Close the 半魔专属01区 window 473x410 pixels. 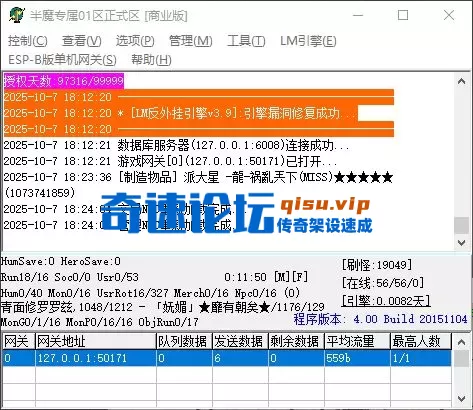coord(449,15)
